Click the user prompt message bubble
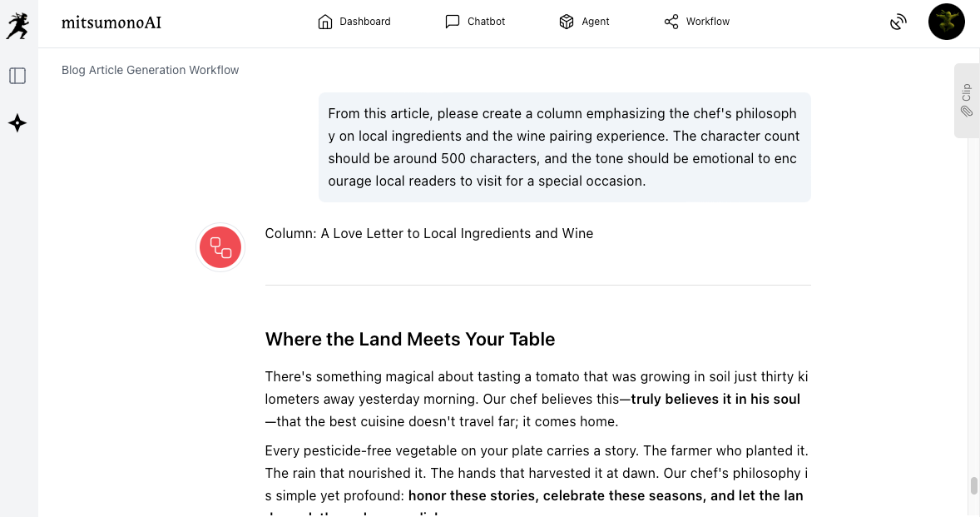This screenshot has width=980, height=517. (564, 147)
